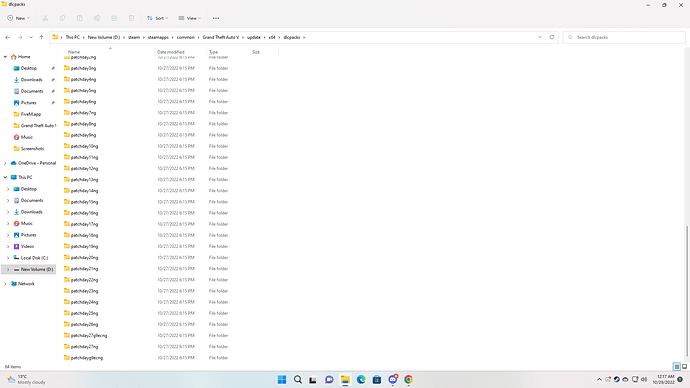Open the Chat app on the taskbar
Image resolution: width=690 pixels, height=388 pixels.
click(329, 380)
